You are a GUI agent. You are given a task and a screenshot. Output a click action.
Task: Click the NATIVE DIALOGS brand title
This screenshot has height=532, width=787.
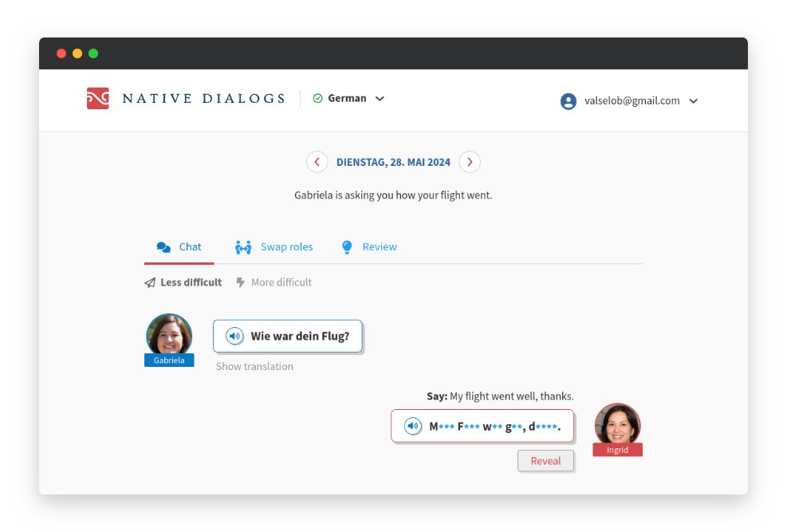[204, 98]
